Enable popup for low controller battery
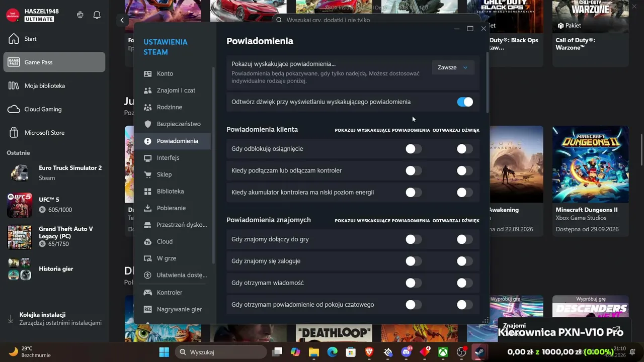This screenshot has width=644, height=362. (x=414, y=192)
